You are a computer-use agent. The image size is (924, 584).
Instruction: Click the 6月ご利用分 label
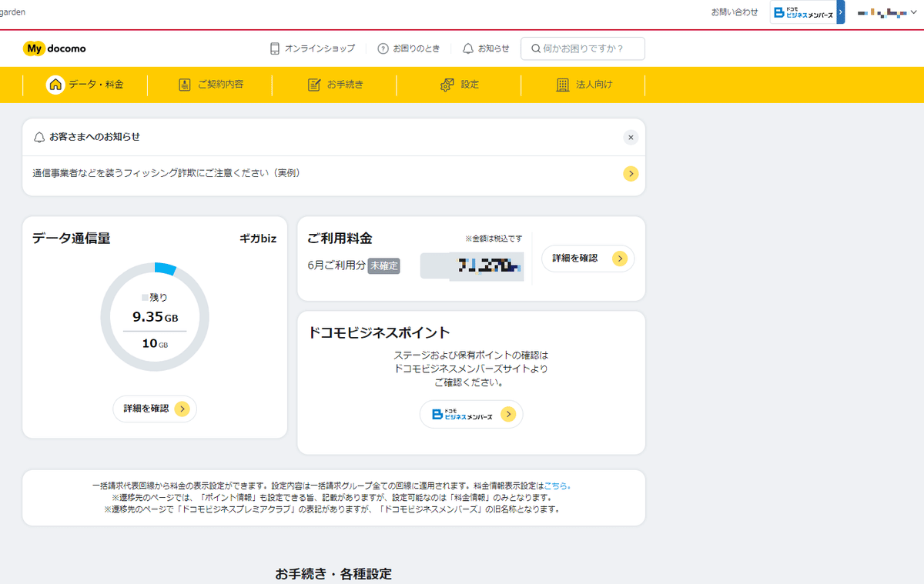(x=336, y=265)
